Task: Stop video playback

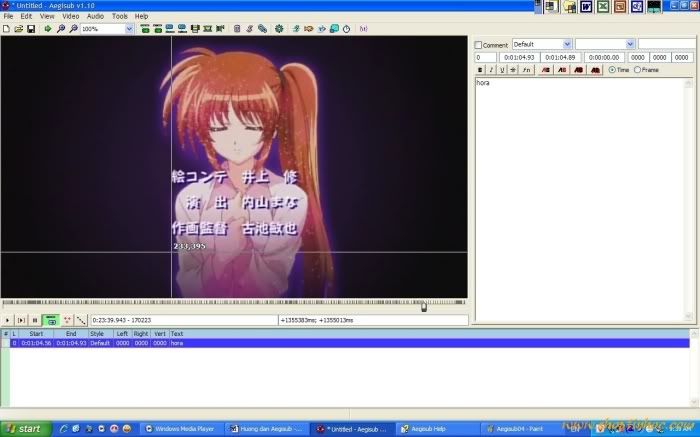Action: (35, 320)
